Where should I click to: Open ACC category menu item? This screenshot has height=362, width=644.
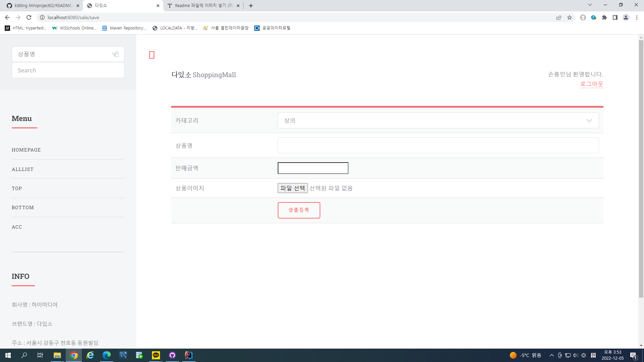(x=17, y=227)
